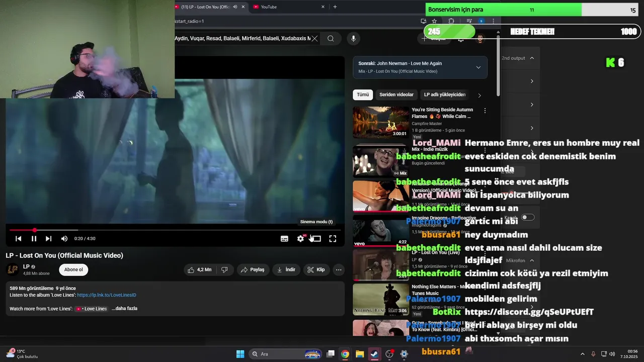Show hidden system tray icons
This screenshot has height=362, width=644.
pyautogui.click(x=583, y=354)
